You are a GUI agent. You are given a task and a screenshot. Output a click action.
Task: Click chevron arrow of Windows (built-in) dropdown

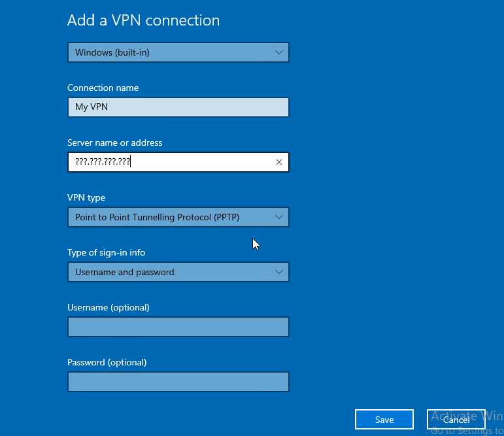[x=279, y=52]
